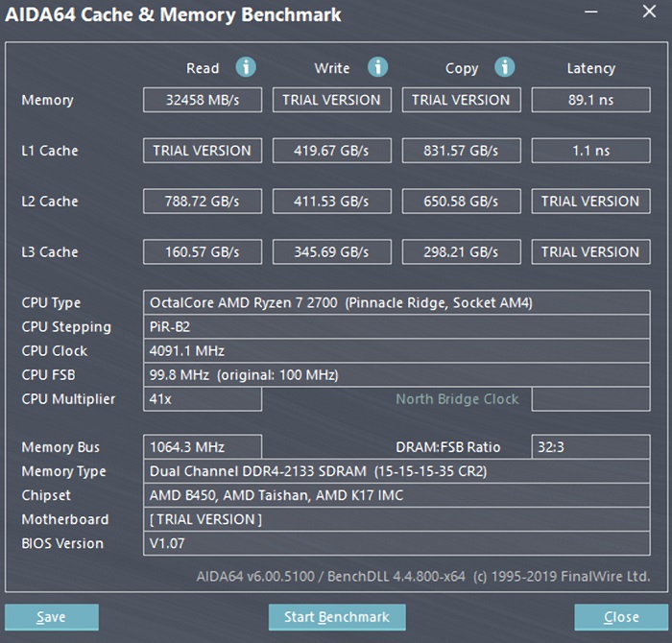Click the Chipset AMD B450 field

[396, 495]
